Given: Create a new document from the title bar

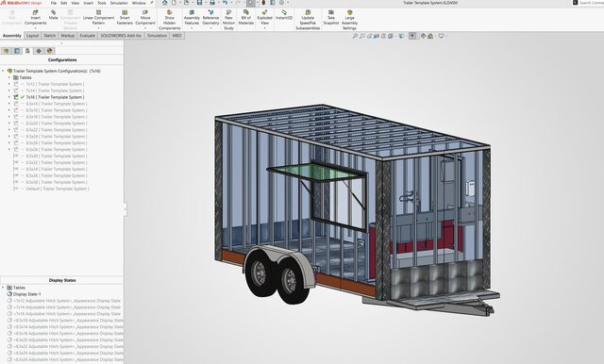Looking at the screenshot, I should [174, 3].
